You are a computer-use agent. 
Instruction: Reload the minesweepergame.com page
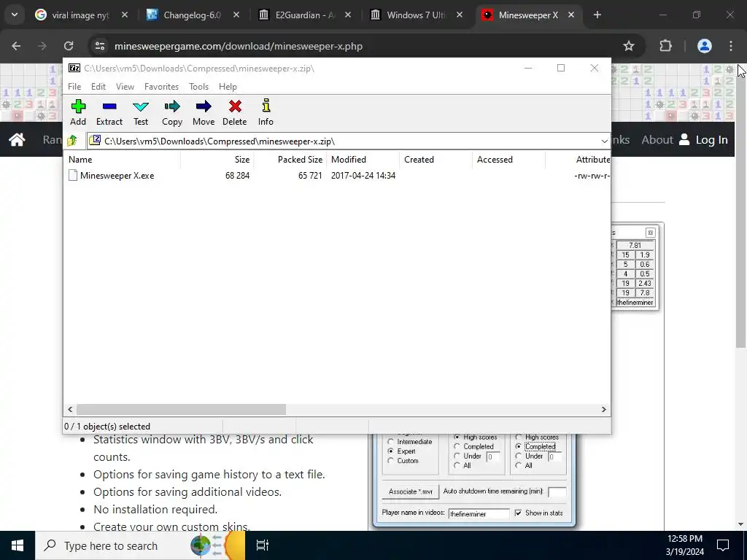tap(69, 46)
